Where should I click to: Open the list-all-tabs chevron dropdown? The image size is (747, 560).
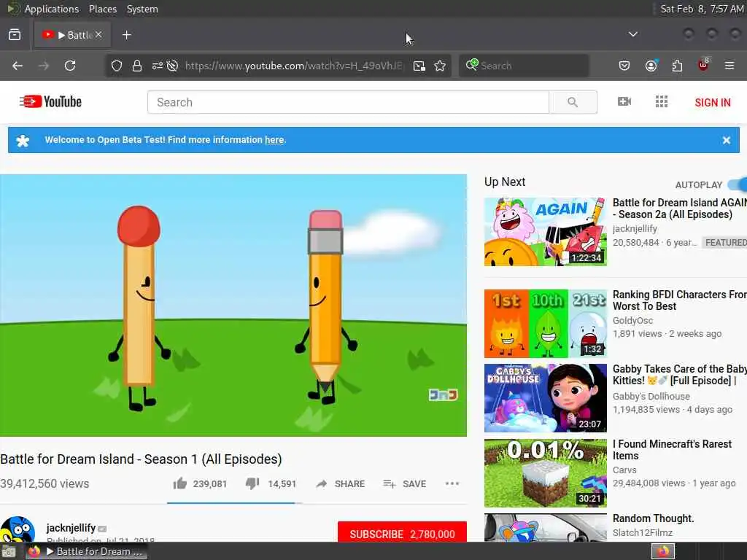pyautogui.click(x=632, y=34)
